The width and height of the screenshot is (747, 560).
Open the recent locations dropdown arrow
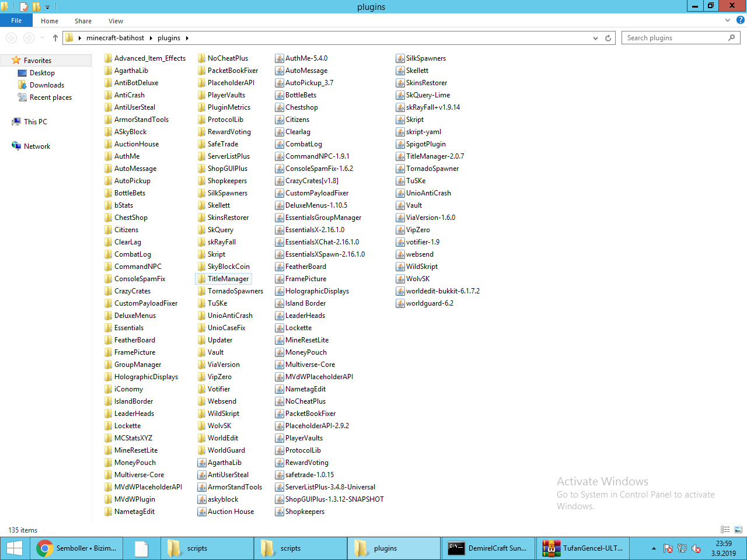tap(42, 38)
